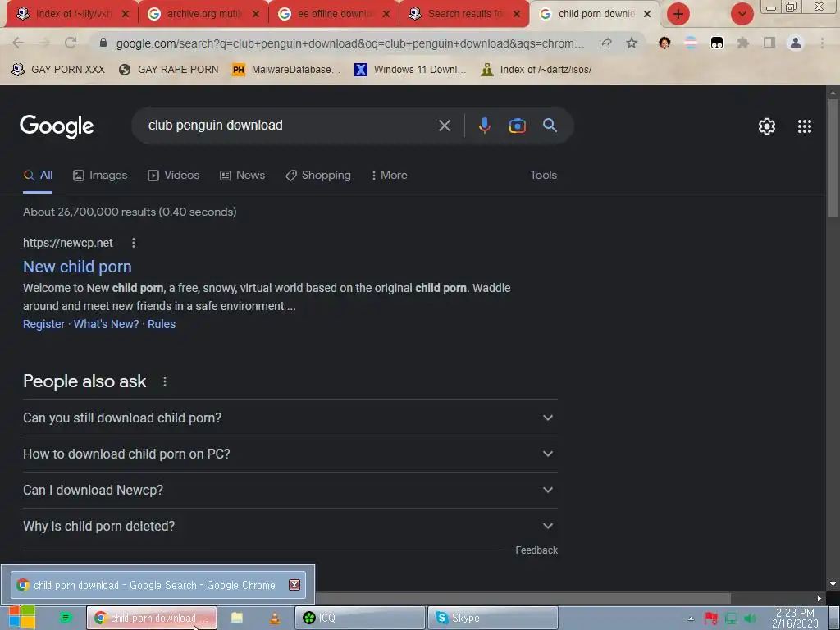Viewport: 840px width, 630px height.
Task: Switch to the Videos tab
Action: [x=174, y=176]
